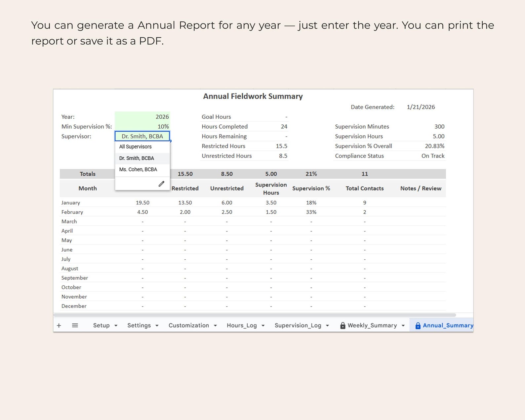Open the Weekly_Summary tab dropdown arrow
The height and width of the screenshot is (420, 525).
click(x=403, y=326)
